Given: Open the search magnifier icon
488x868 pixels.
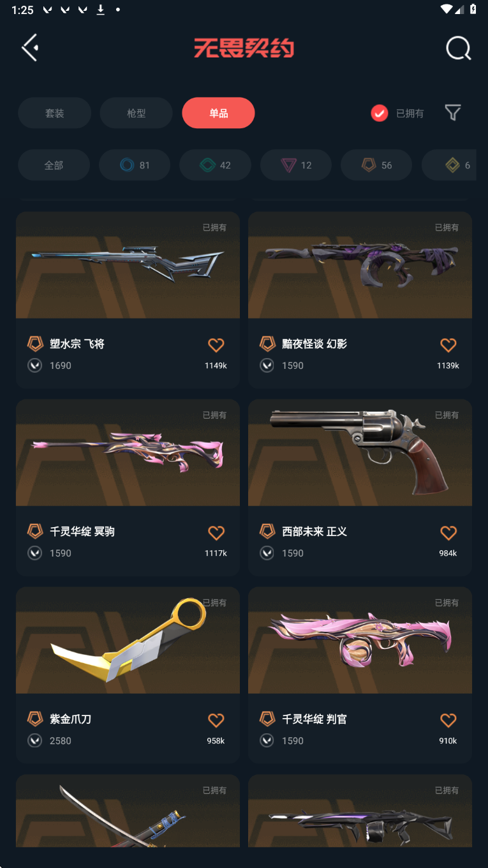Looking at the screenshot, I should click(x=458, y=48).
